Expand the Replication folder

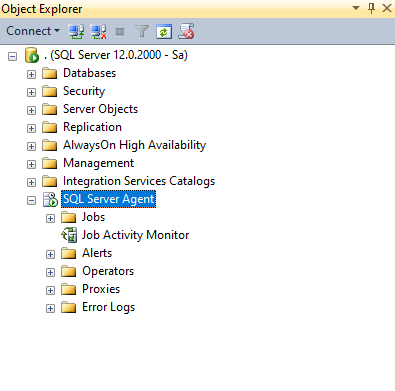pos(31,128)
